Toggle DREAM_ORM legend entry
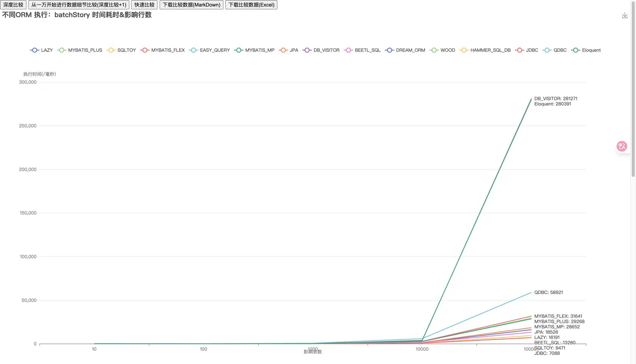This screenshot has height=364, width=636. click(x=405, y=50)
